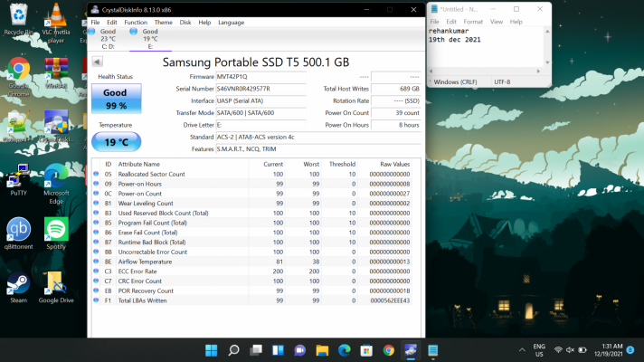Image resolution: width=644 pixels, height=362 pixels.
Task: Open the View menu in Notepad
Action: point(497,22)
